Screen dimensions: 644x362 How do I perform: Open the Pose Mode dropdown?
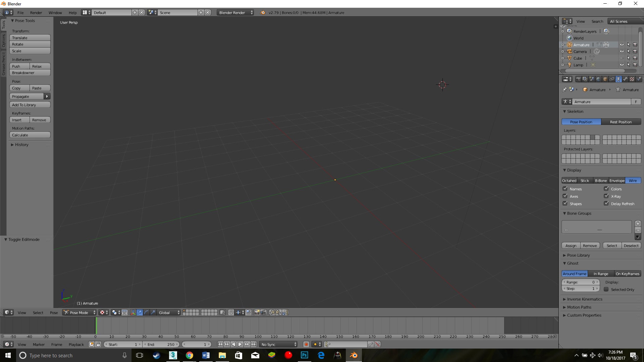click(x=79, y=312)
